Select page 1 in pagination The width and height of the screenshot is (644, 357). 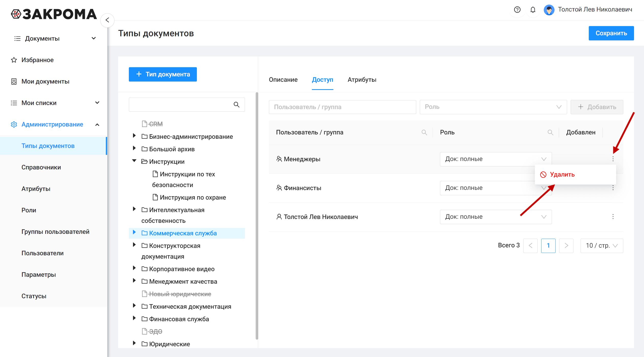(x=548, y=246)
